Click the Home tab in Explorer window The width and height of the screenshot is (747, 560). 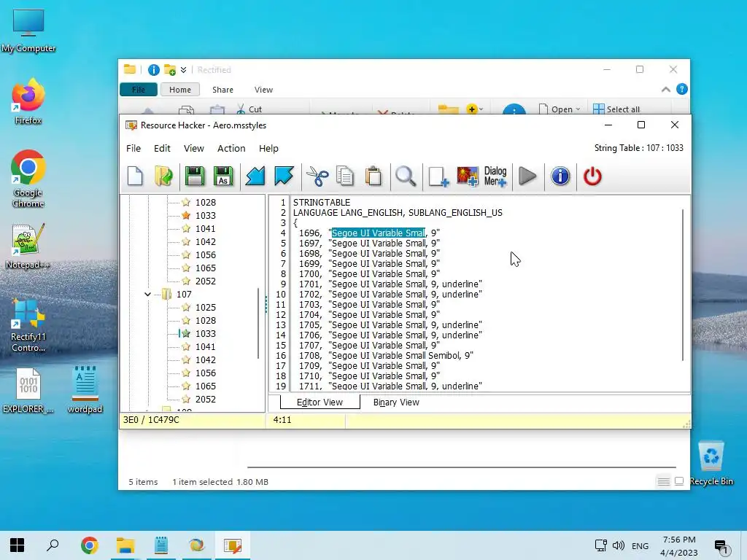point(180,90)
